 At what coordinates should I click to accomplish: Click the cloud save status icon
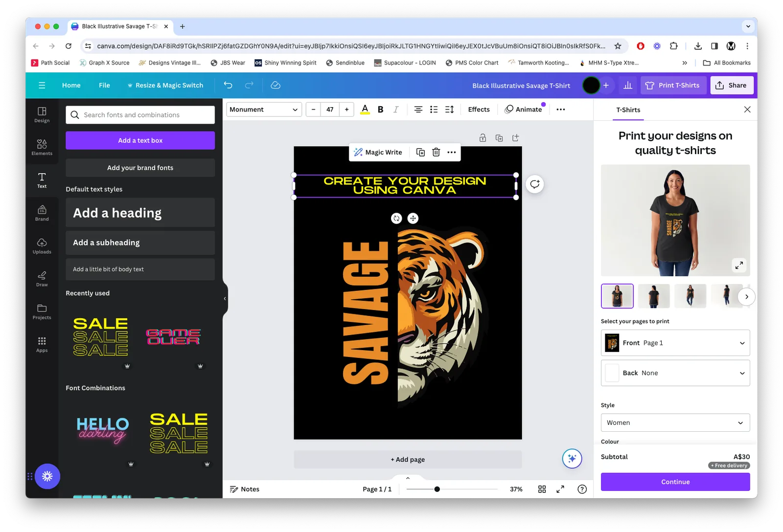pos(276,85)
